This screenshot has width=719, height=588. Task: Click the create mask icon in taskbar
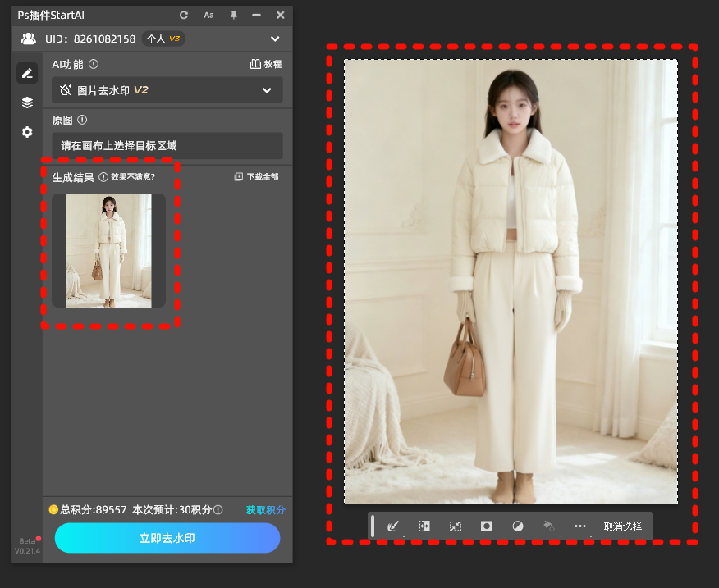(487, 526)
